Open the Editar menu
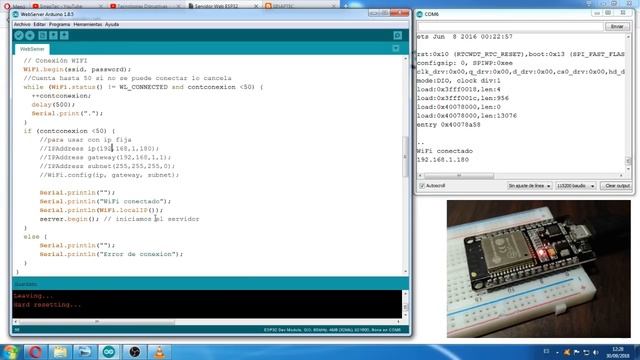This screenshot has width=640, height=360. [x=40, y=24]
